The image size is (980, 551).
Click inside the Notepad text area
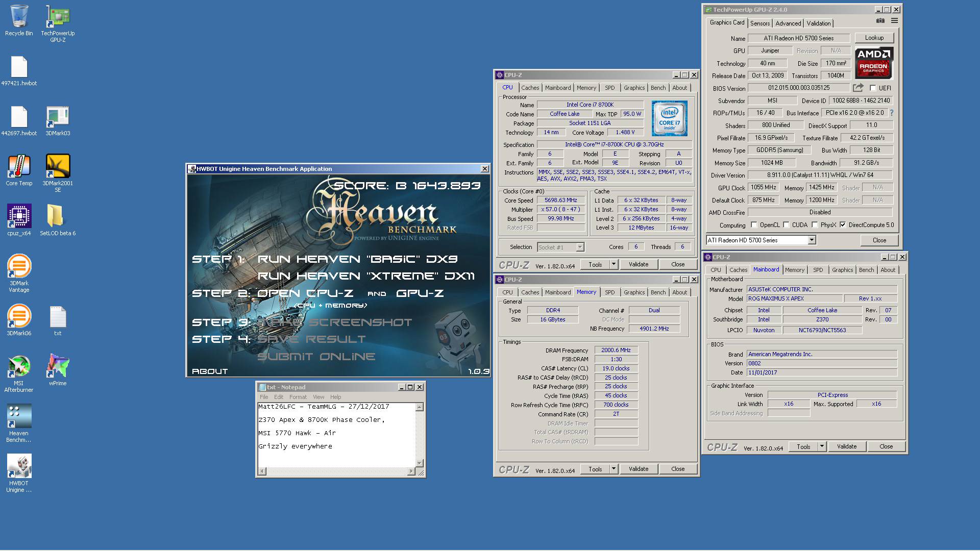(337, 435)
